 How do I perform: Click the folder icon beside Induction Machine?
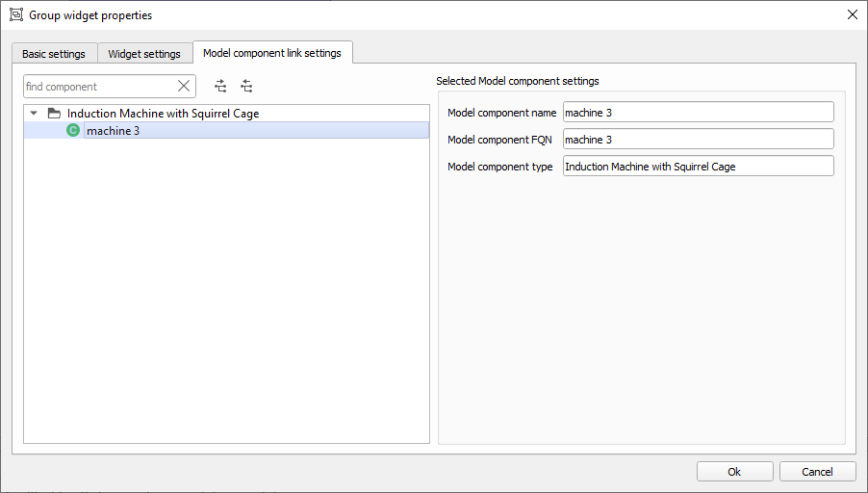pyautogui.click(x=54, y=114)
